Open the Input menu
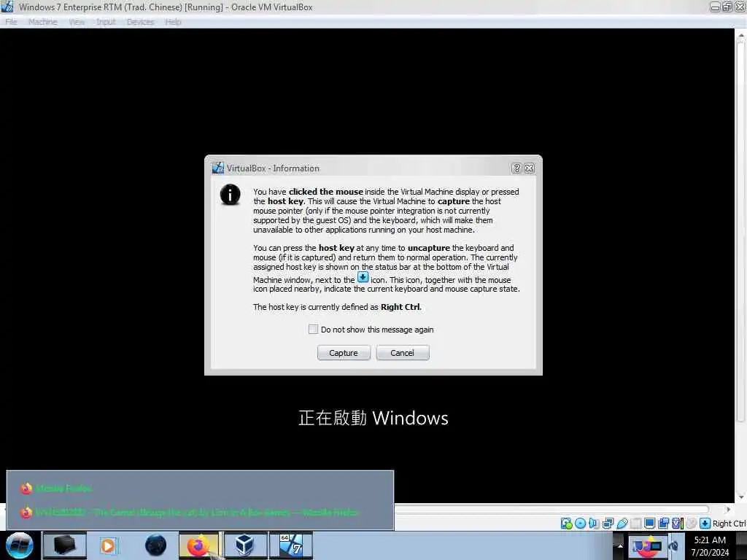The width and height of the screenshot is (747, 560). [x=106, y=22]
